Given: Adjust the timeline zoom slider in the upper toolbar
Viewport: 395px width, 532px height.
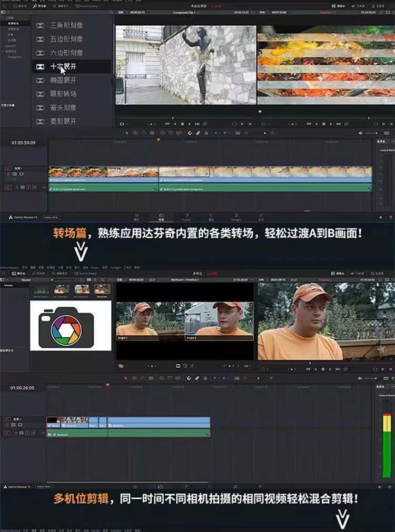Looking at the screenshot, I should coord(261,133).
